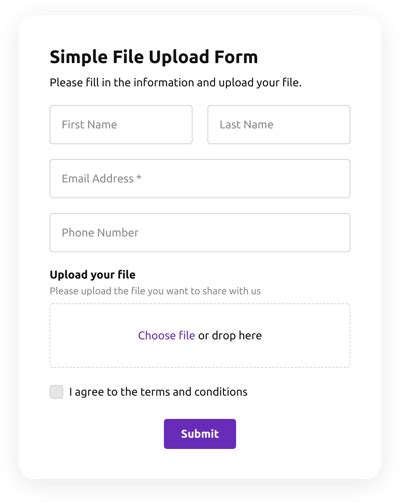Click the 'Upload your file' section label
This screenshot has height=503, width=400.
(93, 275)
